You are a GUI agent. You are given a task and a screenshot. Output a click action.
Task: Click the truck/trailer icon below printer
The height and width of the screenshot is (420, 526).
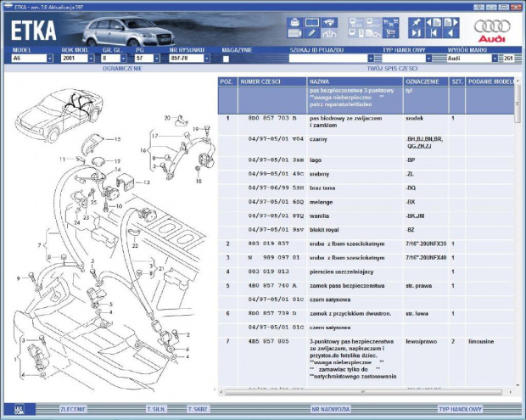pyautogui.click(x=295, y=33)
